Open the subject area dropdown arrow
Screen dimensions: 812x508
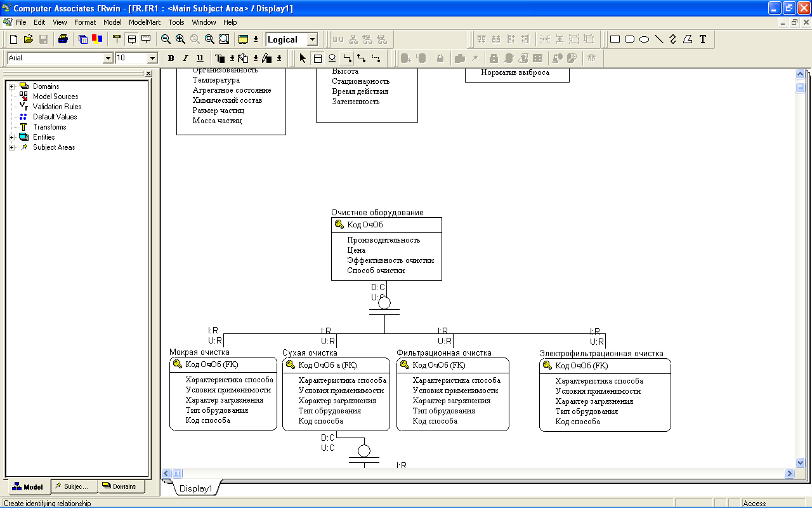(256, 39)
